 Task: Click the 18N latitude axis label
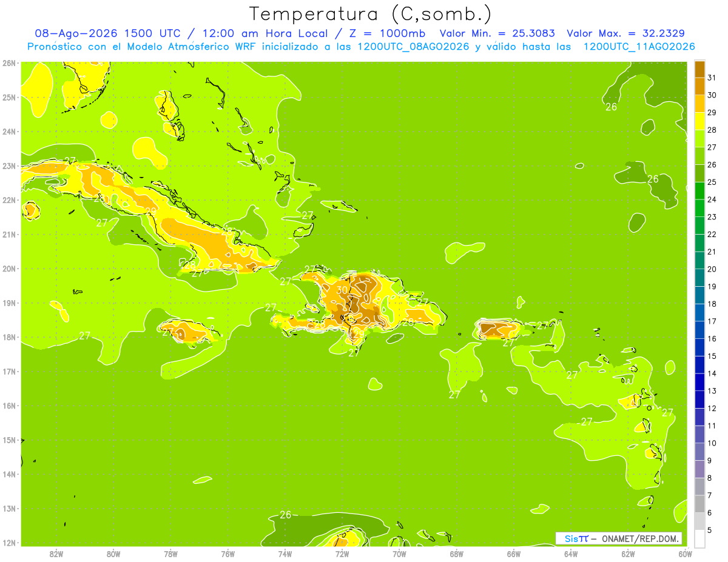click(9, 337)
